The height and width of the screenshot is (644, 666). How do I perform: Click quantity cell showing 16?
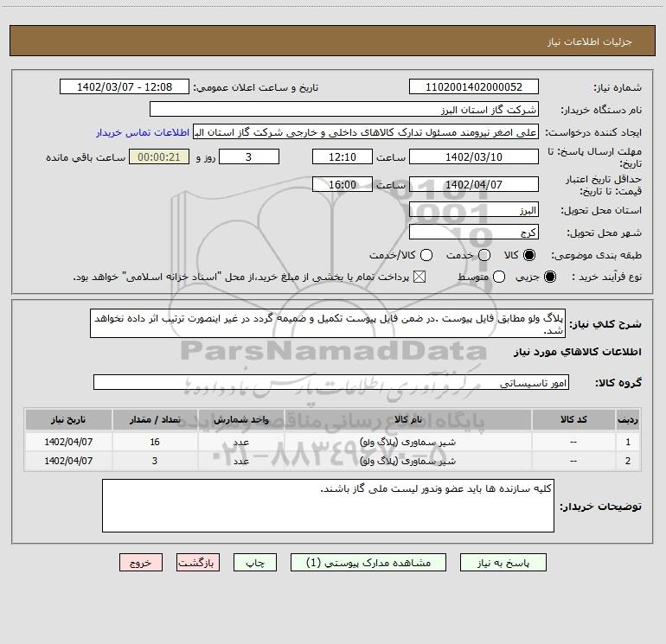(x=155, y=442)
